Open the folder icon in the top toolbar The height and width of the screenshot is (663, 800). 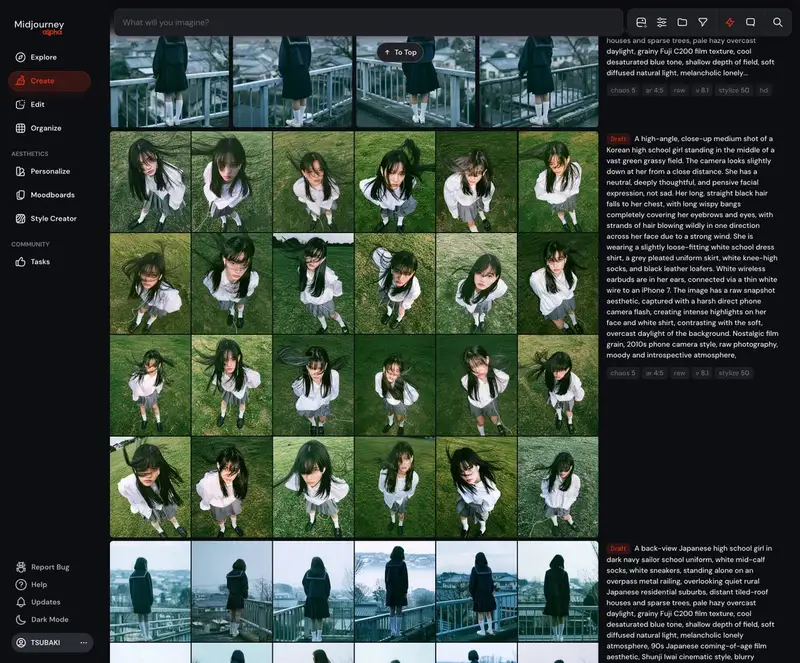click(x=682, y=22)
